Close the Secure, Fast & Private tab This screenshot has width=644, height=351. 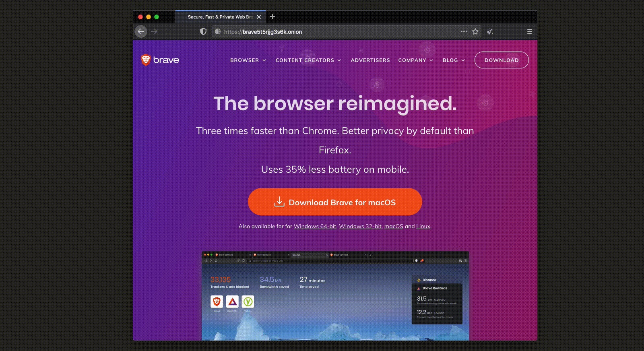[x=259, y=17]
